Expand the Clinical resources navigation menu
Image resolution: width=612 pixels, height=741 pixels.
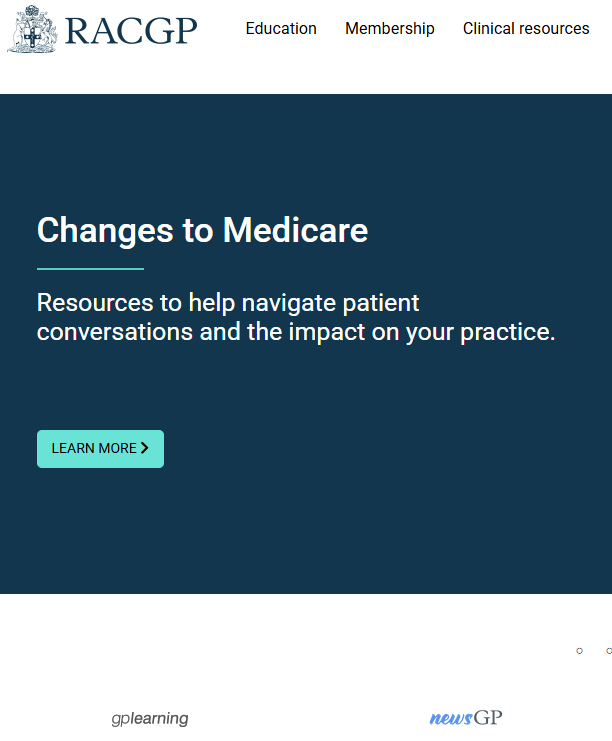(526, 29)
